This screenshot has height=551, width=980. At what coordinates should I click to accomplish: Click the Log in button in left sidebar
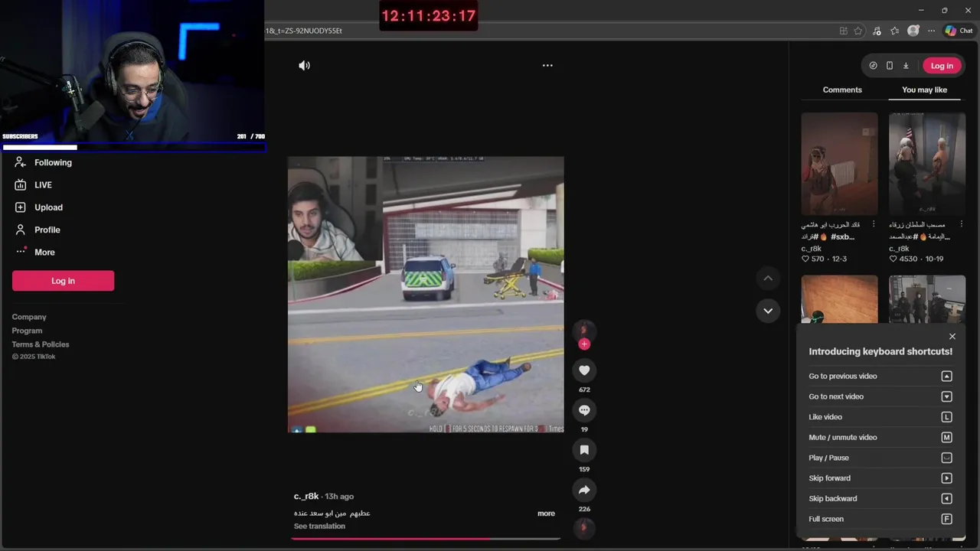tap(63, 281)
